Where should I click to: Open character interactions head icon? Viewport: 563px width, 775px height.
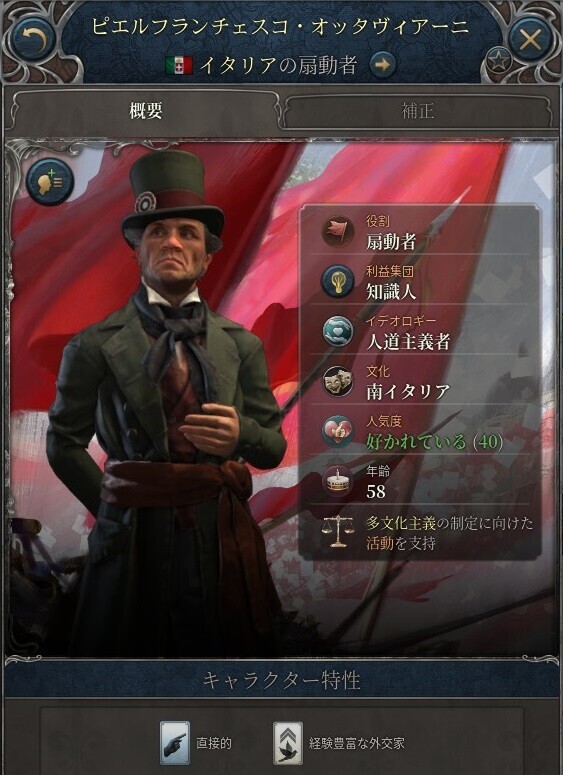pyautogui.click(x=49, y=181)
